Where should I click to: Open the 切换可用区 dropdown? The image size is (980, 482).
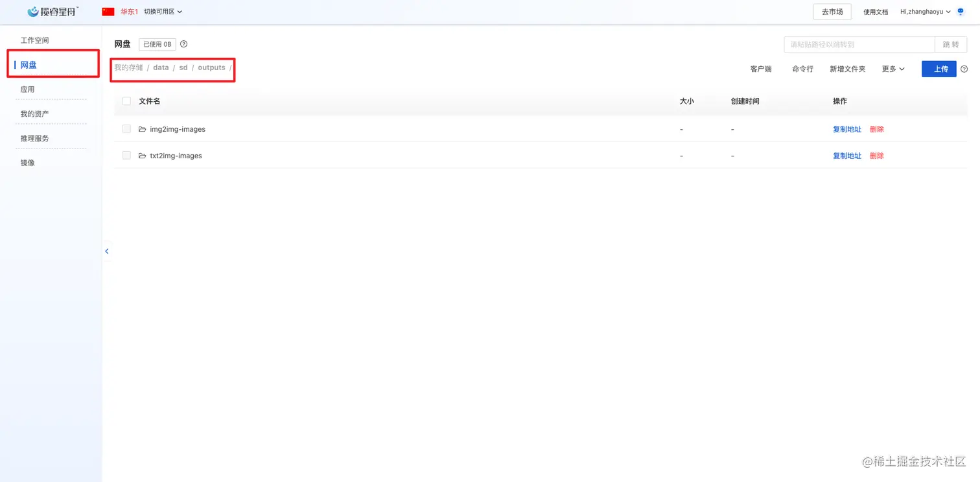[163, 12]
